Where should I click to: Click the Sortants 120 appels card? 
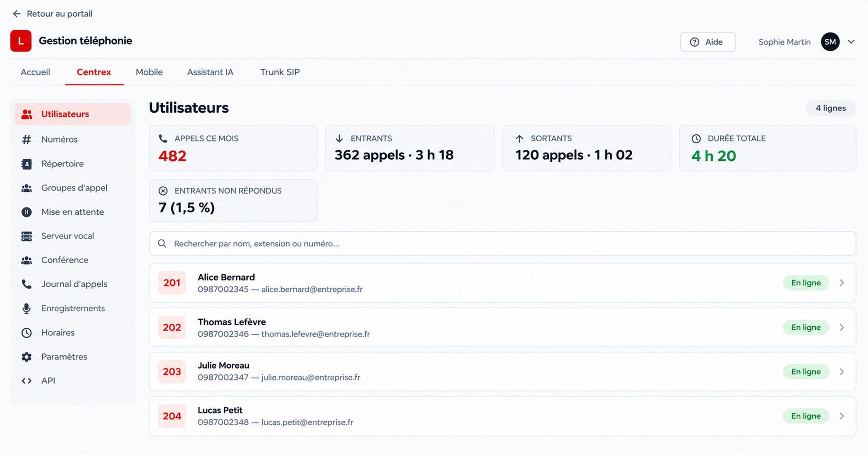[586, 148]
